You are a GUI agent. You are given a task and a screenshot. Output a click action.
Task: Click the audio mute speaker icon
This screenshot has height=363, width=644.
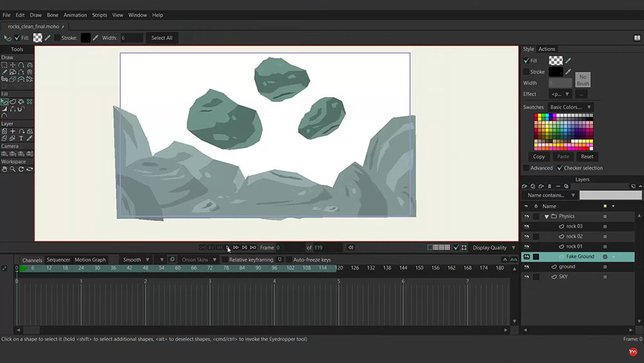coord(351,248)
